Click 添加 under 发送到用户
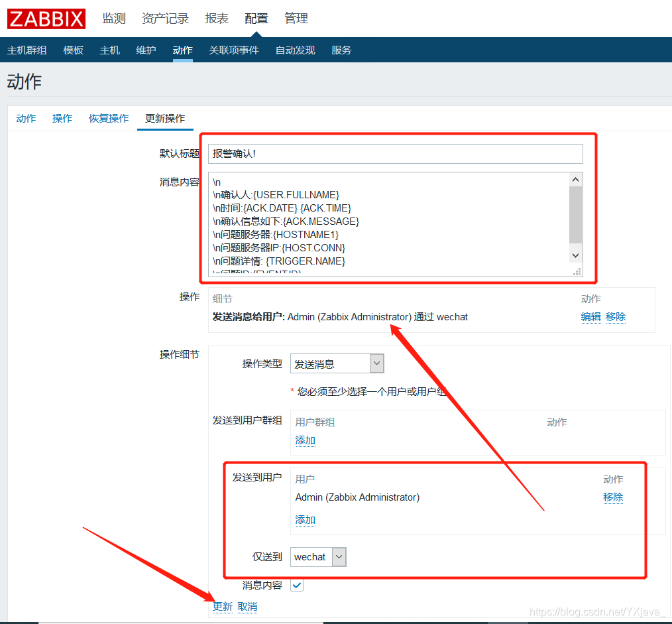The width and height of the screenshot is (672, 624). point(305,520)
